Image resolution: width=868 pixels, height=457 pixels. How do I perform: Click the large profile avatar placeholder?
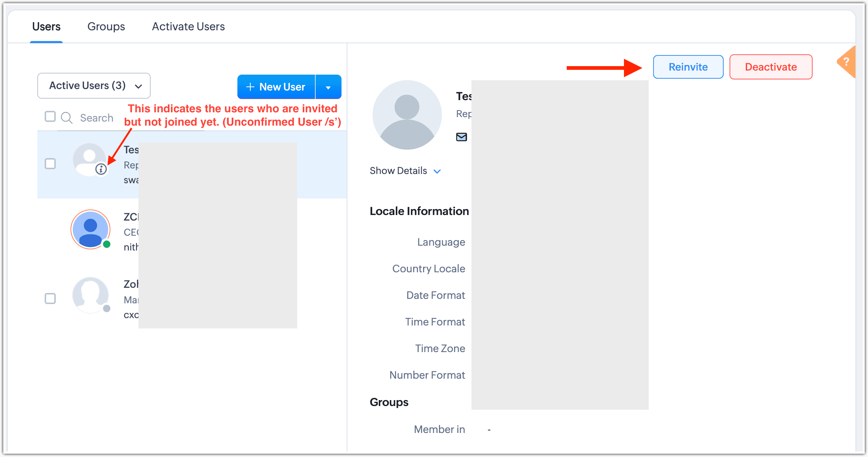click(x=407, y=115)
